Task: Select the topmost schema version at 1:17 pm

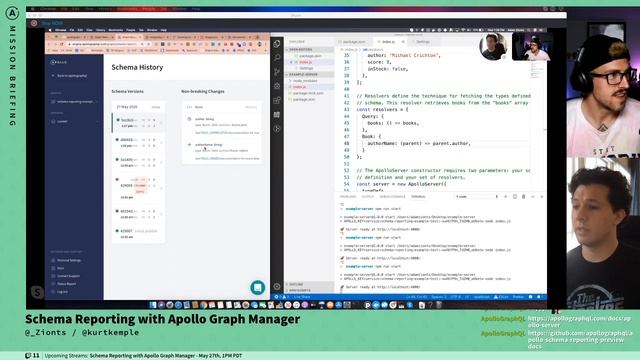Action: click(x=138, y=123)
